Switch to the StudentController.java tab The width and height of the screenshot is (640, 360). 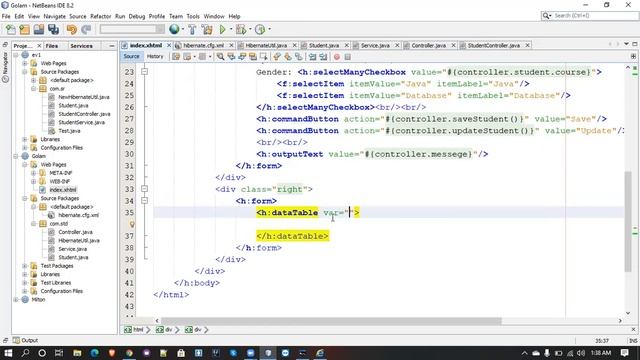(x=493, y=45)
